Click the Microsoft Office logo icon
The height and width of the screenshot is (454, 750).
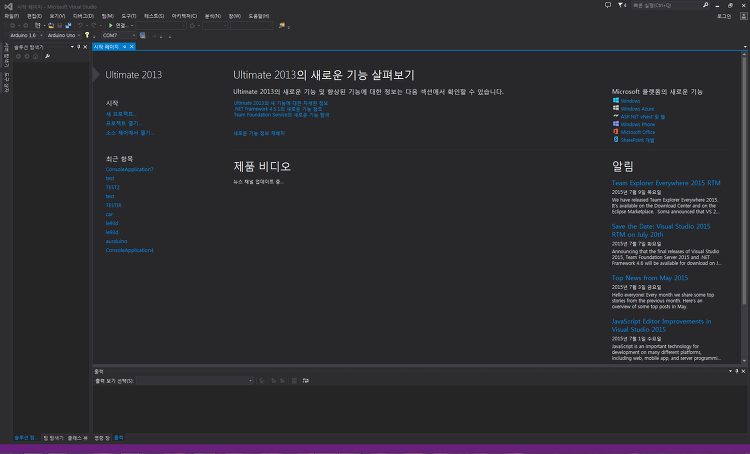(x=616, y=132)
